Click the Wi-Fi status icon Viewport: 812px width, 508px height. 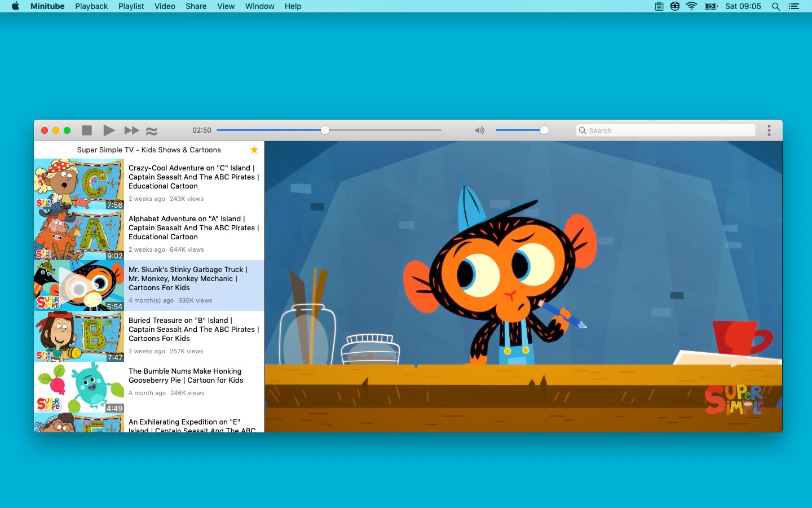pyautogui.click(x=691, y=6)
